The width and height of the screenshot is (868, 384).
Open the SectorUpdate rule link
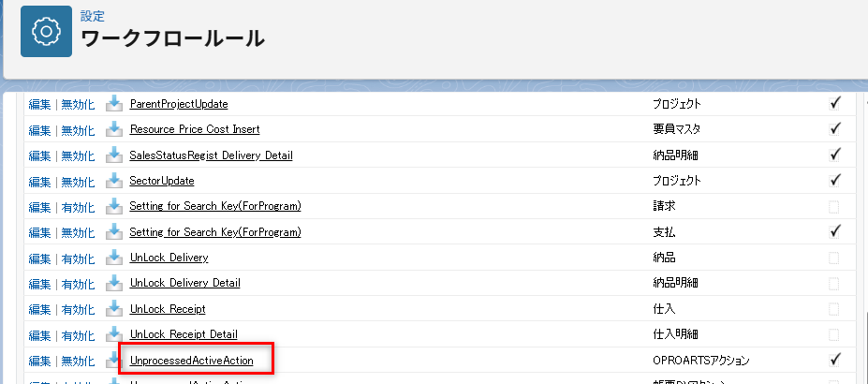162,181
